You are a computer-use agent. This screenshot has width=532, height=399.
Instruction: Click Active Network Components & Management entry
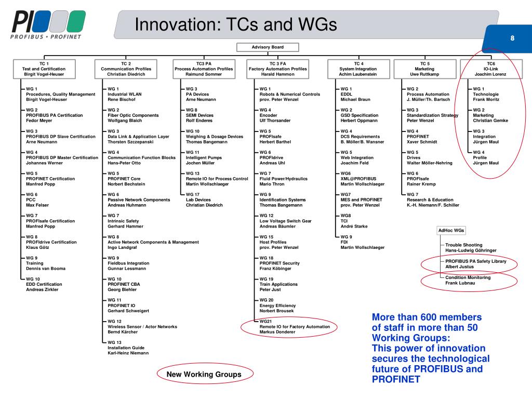pos(153,242)
